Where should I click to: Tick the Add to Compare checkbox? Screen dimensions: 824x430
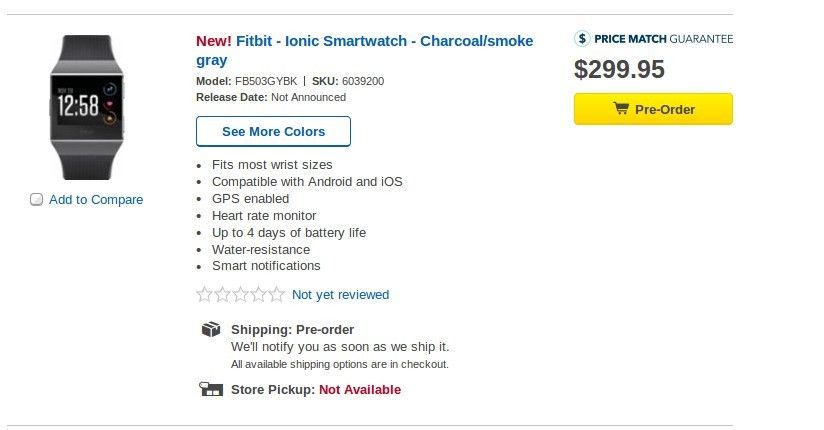37,199
